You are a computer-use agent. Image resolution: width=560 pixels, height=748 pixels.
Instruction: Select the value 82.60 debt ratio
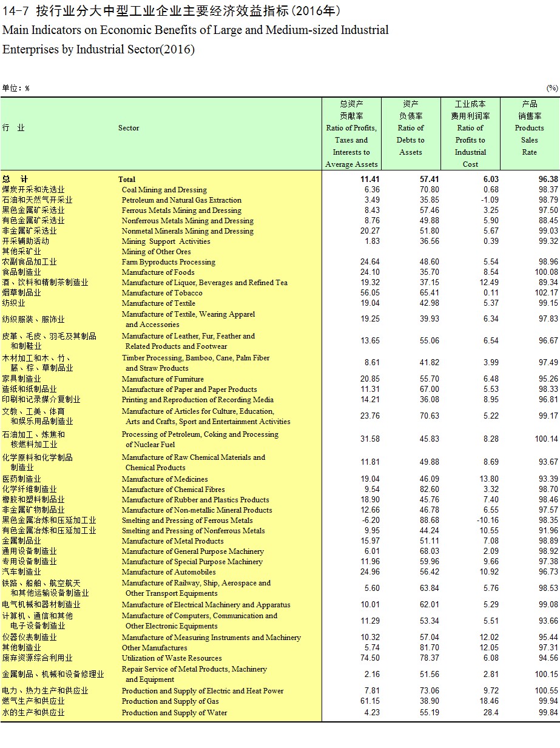429,490
